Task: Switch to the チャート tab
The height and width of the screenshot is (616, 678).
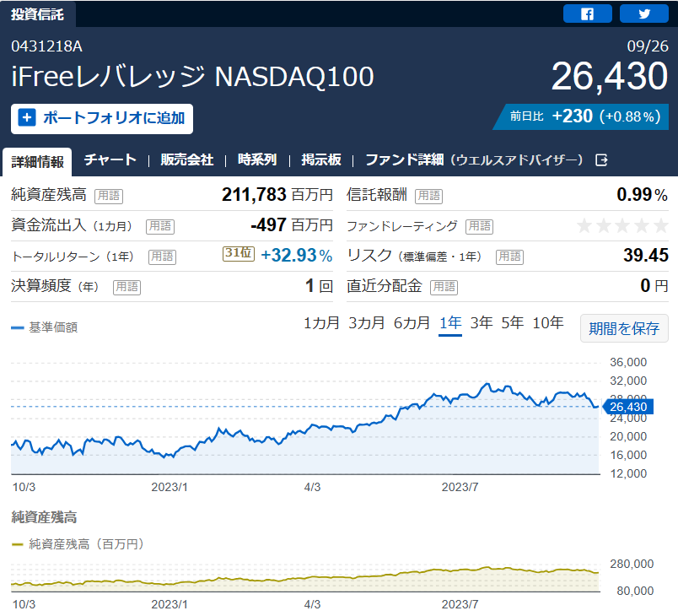Action: coord(110,159)
